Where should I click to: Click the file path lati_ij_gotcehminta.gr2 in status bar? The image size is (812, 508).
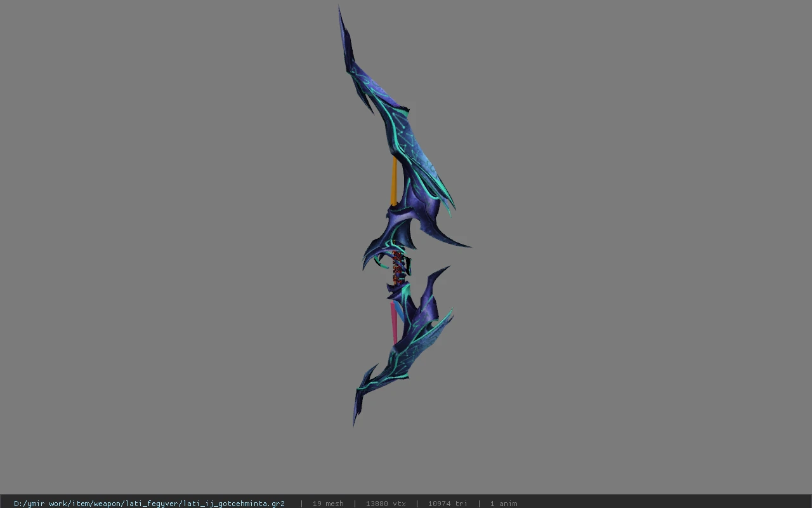coord(149,504)
